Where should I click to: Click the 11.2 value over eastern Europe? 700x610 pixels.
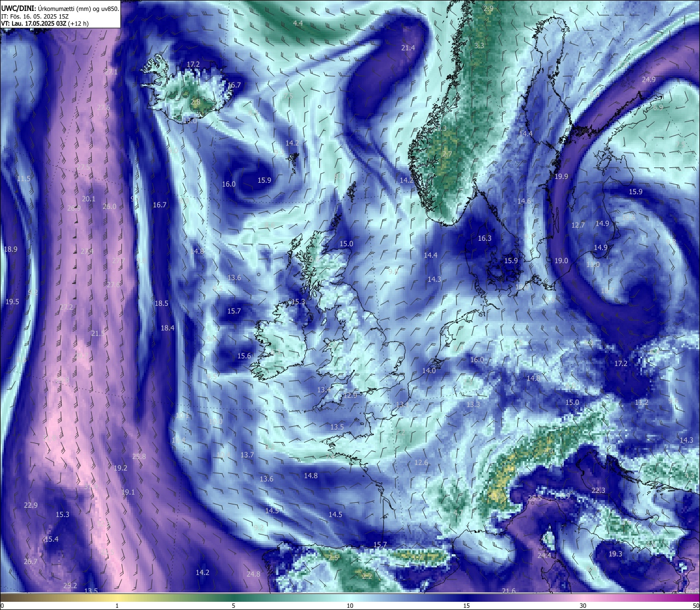641,402
